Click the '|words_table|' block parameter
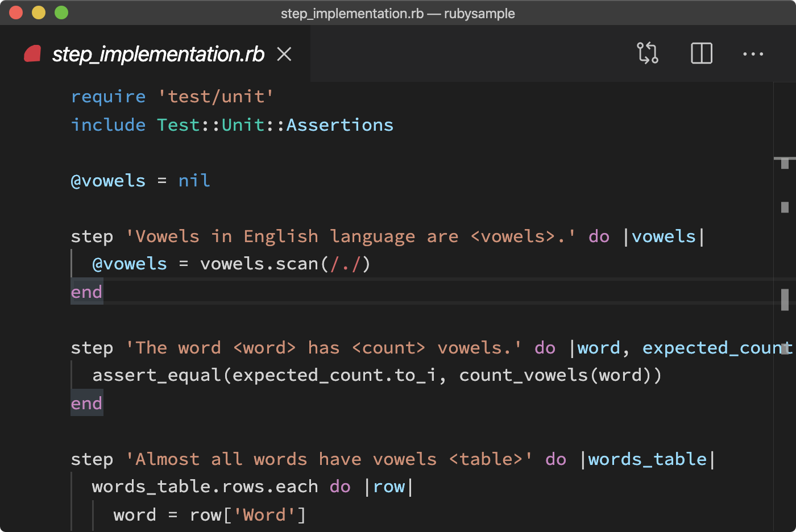The width and height of the screenshot is (796, 532). (648, 459)
